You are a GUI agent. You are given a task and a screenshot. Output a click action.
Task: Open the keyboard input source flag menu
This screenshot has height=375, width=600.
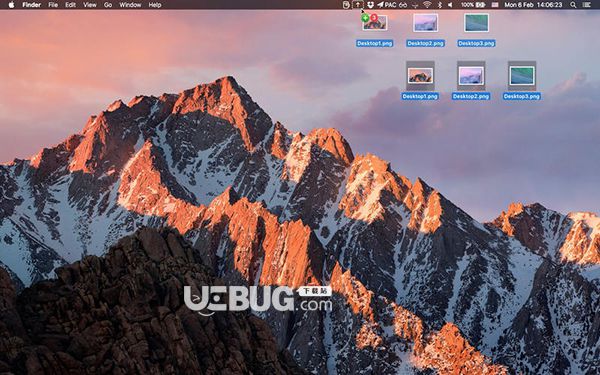pos(495,5)
